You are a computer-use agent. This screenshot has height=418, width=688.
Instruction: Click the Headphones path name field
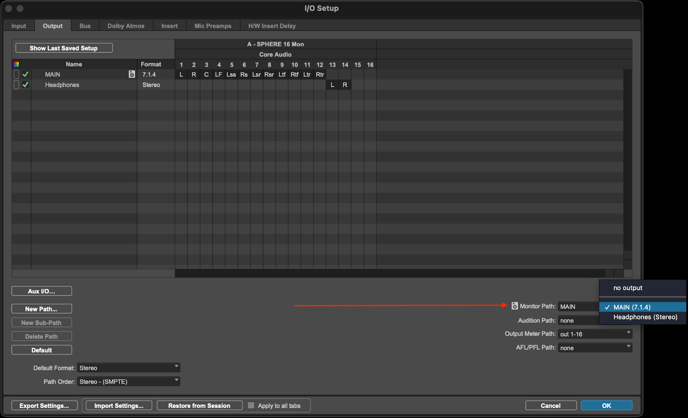tap(85, 85)
